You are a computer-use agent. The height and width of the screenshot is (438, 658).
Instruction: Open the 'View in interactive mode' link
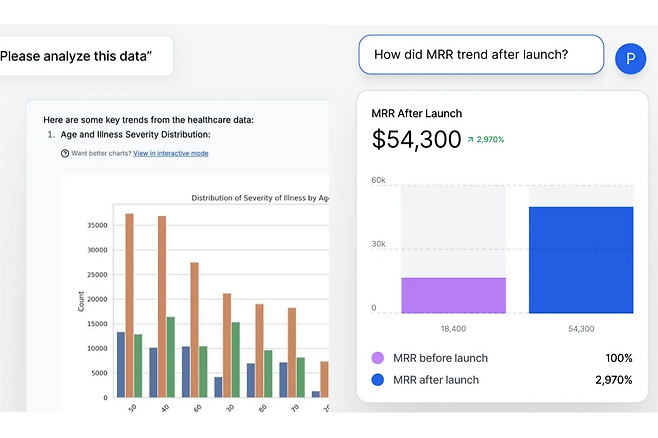tap(171, 153)
